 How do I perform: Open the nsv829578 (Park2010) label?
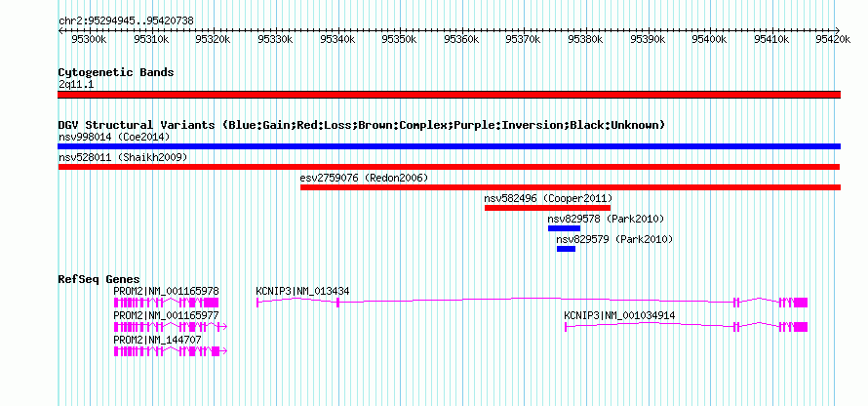(607, 219)
